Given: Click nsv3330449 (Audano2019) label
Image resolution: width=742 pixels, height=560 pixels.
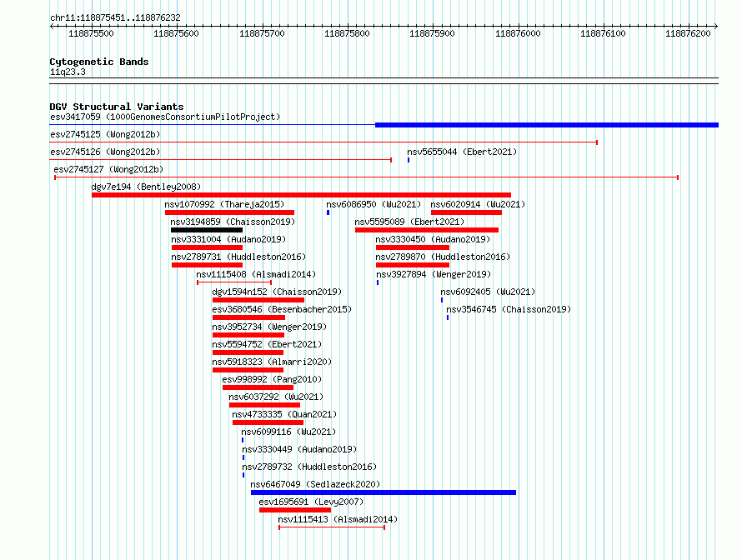Looking at the screenshot, I should click(x=299, y=449).
